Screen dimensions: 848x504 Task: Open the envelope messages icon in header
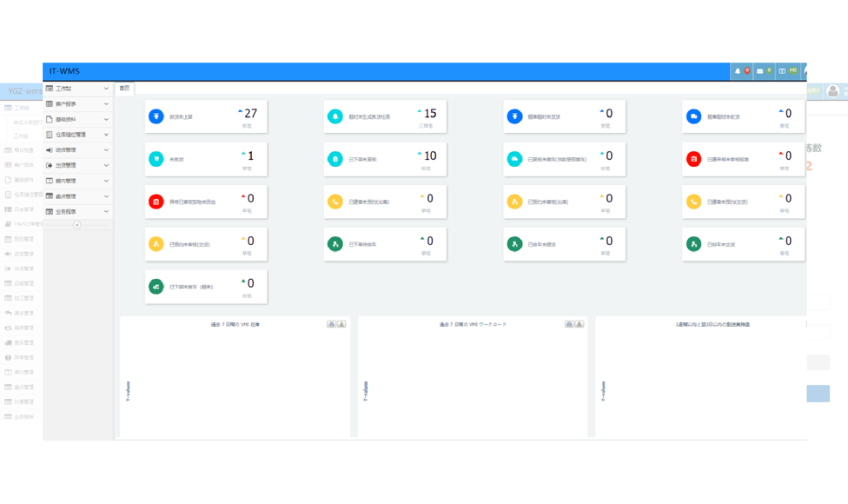coord(760,71)
